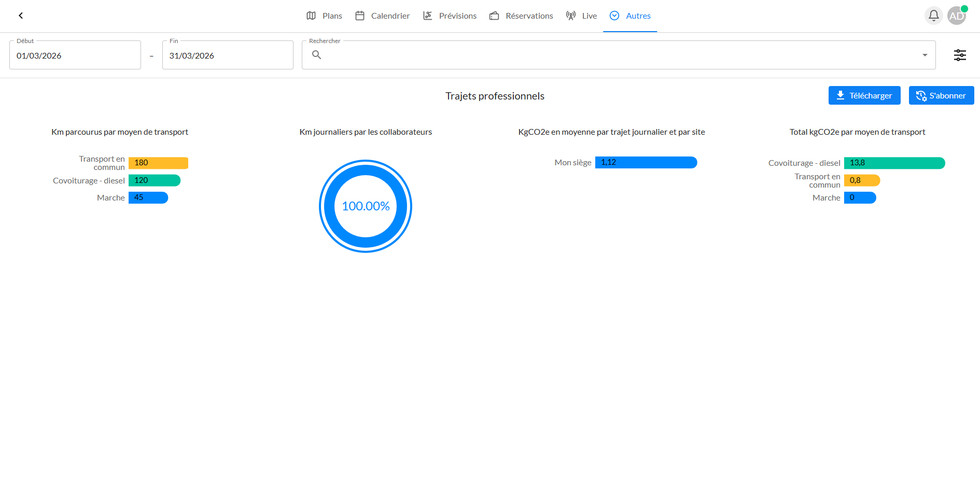
Task: Select the Mon siège bar showing 1,12
Action: click(x=646, y=162)
